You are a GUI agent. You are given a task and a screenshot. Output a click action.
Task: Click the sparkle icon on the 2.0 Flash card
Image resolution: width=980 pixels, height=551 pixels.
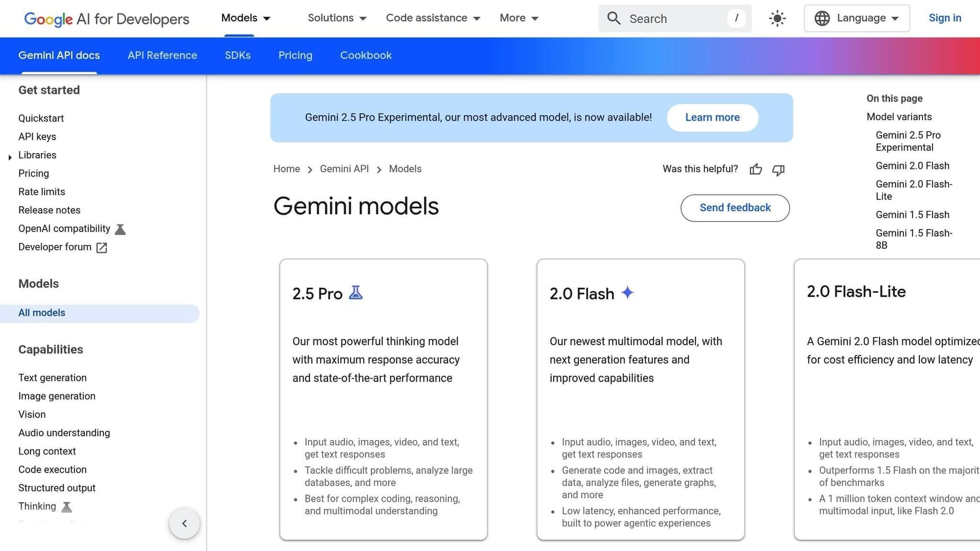click(627, 292)
